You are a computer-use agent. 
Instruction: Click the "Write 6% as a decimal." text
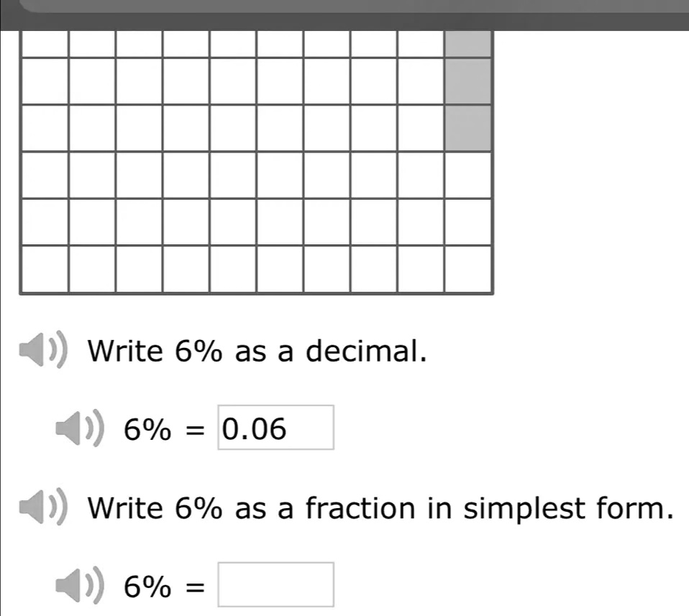257,352
